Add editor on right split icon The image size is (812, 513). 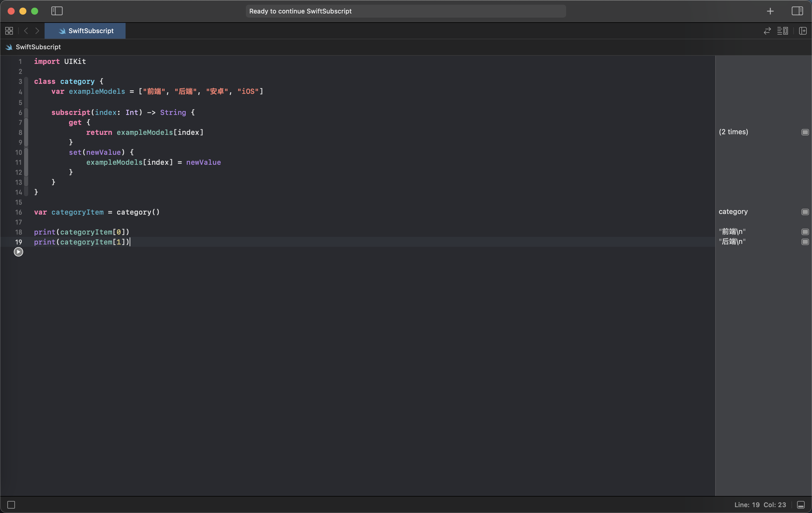[x=803, y=31]
